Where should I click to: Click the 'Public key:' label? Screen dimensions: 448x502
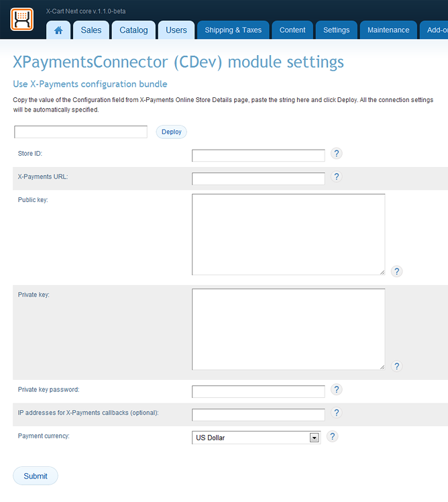click(33, 200)
